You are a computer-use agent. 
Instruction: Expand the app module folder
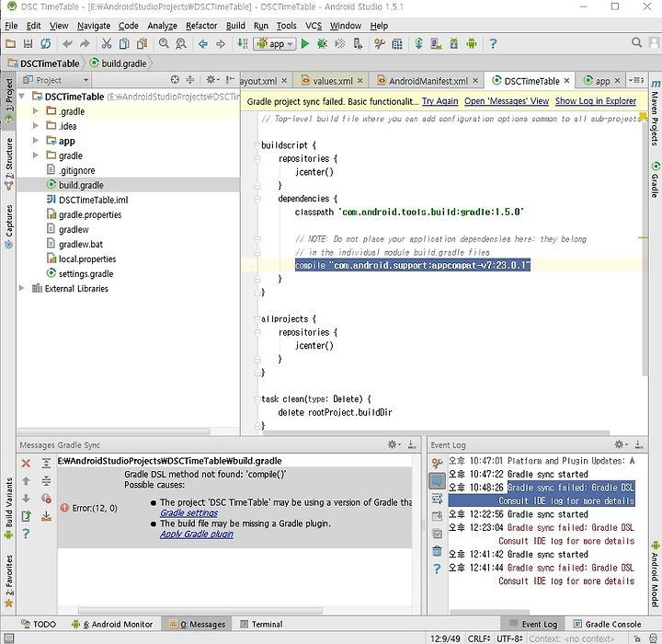[x=36, y=141]
